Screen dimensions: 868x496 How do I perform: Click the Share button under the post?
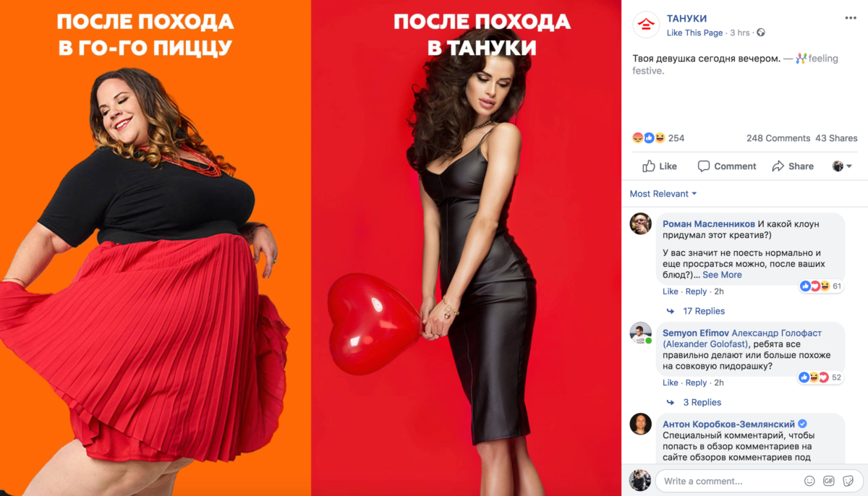(793, 166)
